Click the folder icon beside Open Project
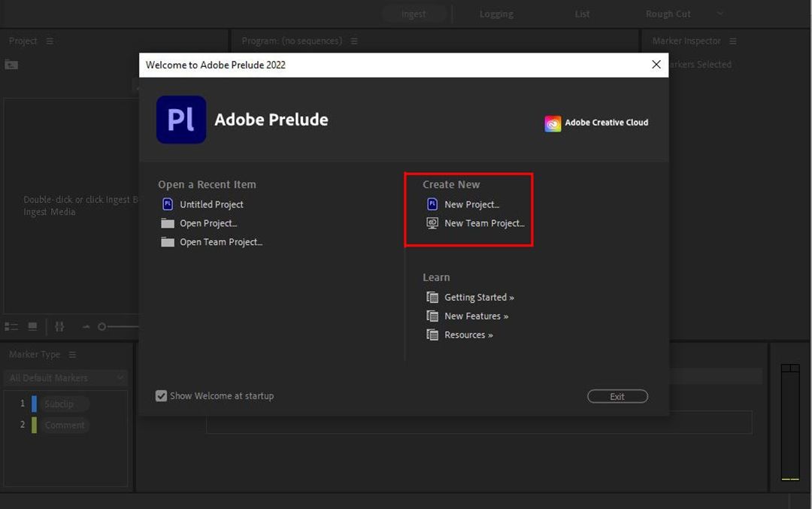The image size is (812, 509). (167, 223)
